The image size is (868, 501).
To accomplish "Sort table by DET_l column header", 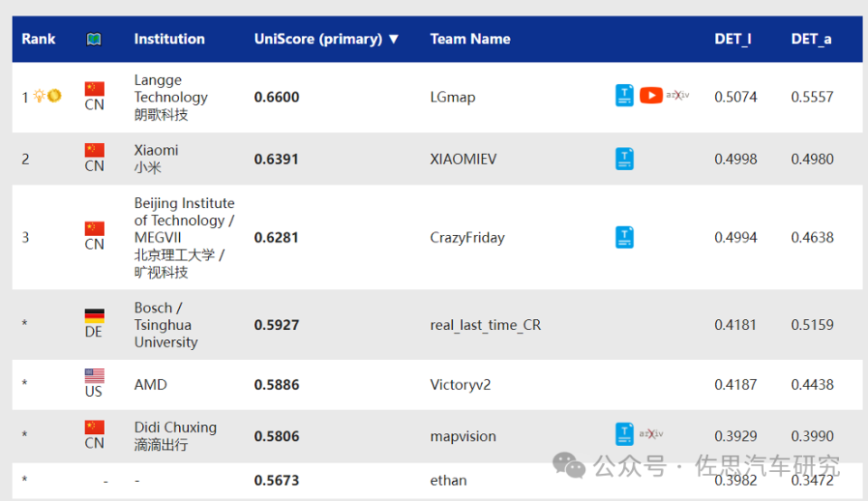I will click(732, 39).
